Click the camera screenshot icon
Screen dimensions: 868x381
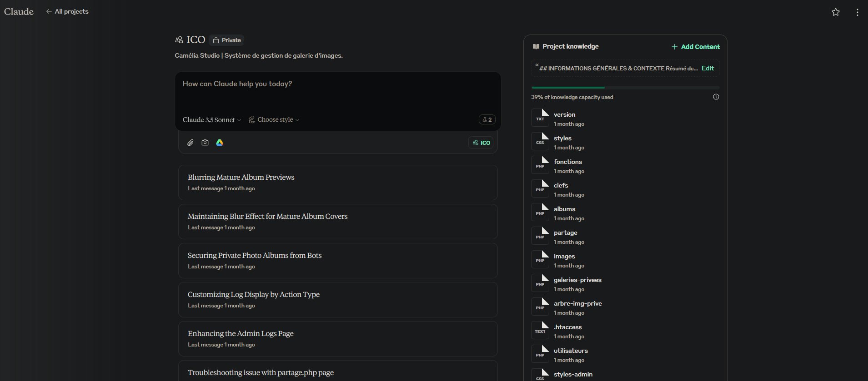(205, 143)
